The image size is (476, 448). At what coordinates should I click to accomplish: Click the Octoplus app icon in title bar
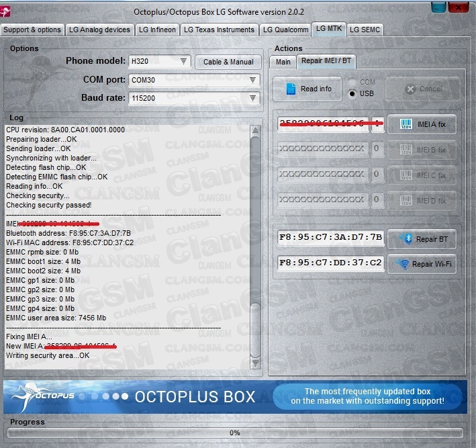(5, 11)
